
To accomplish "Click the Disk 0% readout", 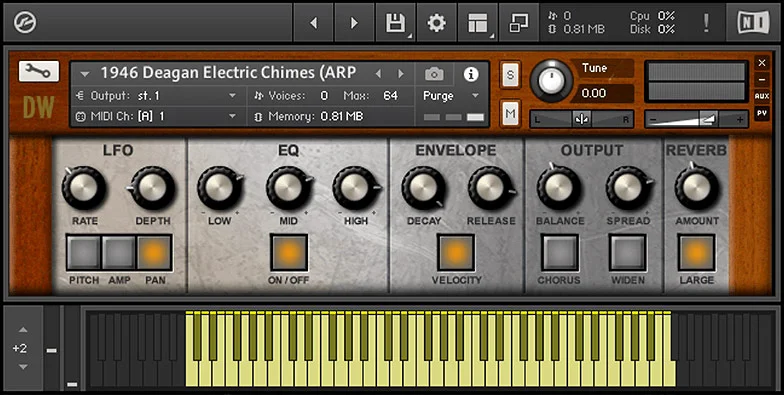I will pos(652,30).
